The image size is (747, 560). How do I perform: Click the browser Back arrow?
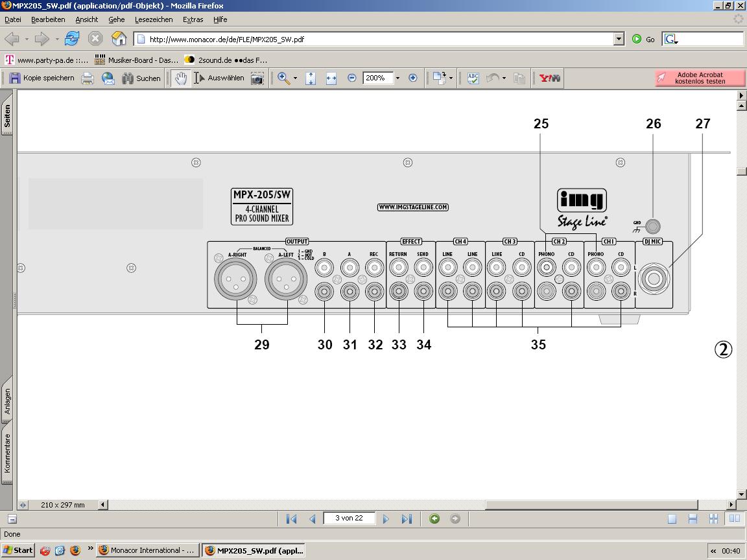(x=12, y=39)
